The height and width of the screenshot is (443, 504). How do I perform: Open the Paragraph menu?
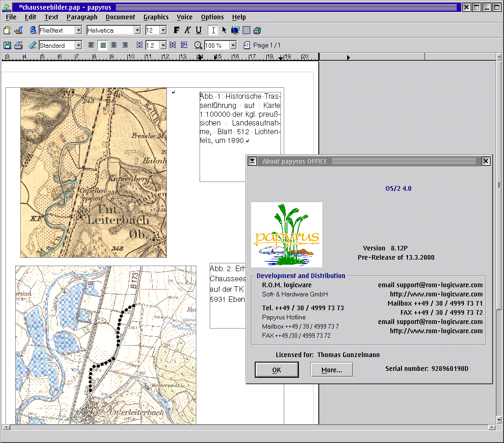82,17
